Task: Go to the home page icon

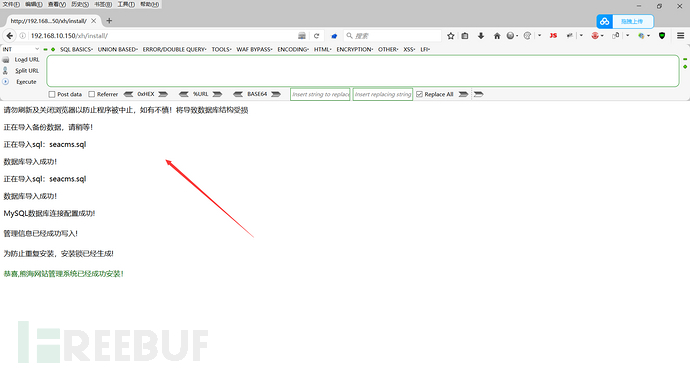Action: [497, 36]
